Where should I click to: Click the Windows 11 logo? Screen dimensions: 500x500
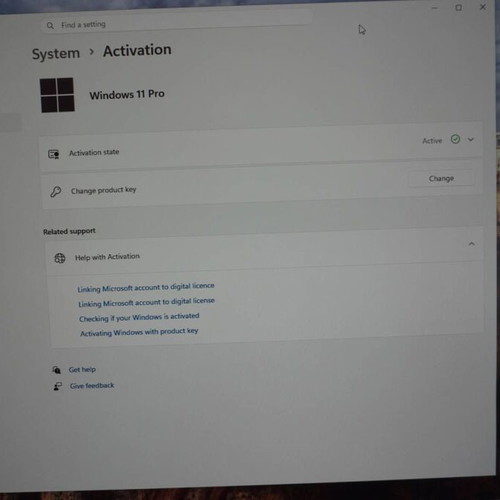tap(57, 95)
